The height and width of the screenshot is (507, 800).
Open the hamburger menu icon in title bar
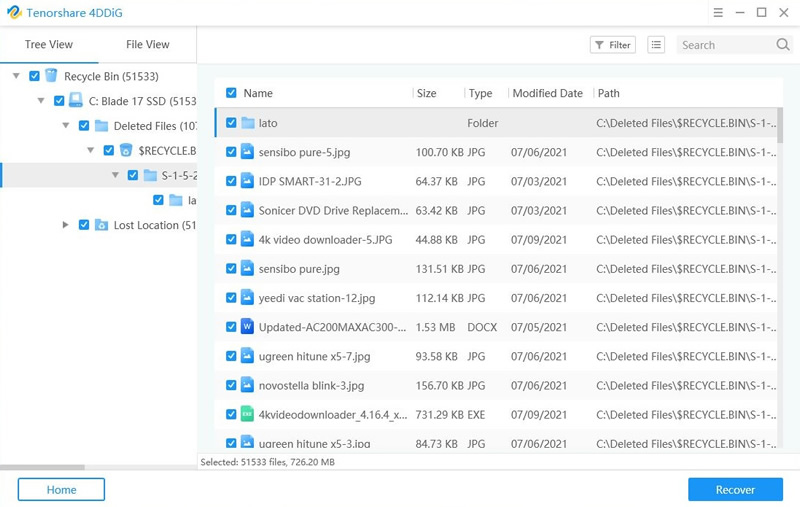pos(718,12)
